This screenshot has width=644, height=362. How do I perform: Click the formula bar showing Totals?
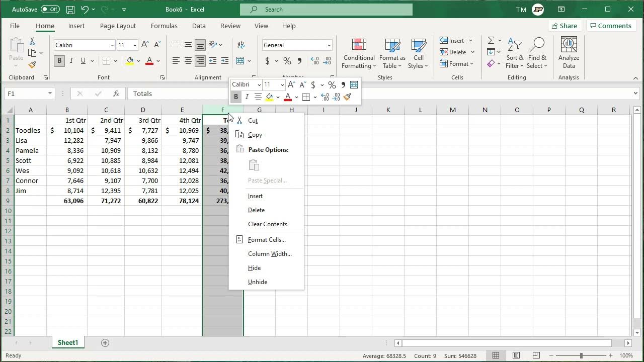coord(380,94)
